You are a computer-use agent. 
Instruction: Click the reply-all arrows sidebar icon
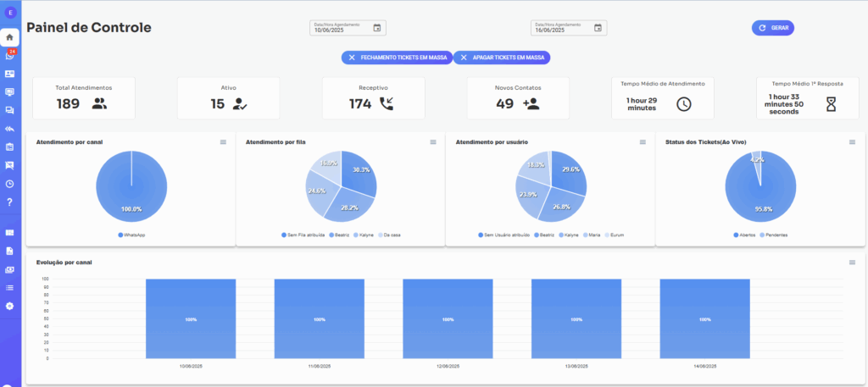[x=10, y=129]
